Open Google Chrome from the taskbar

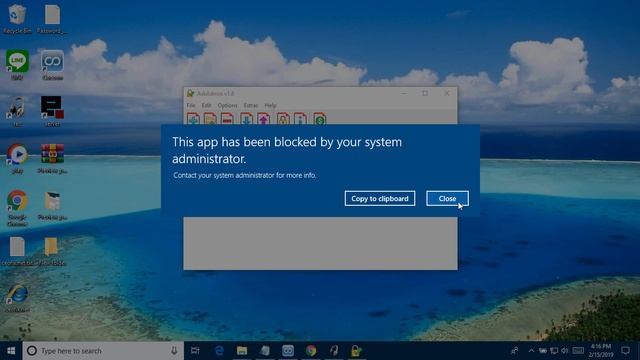311,351
